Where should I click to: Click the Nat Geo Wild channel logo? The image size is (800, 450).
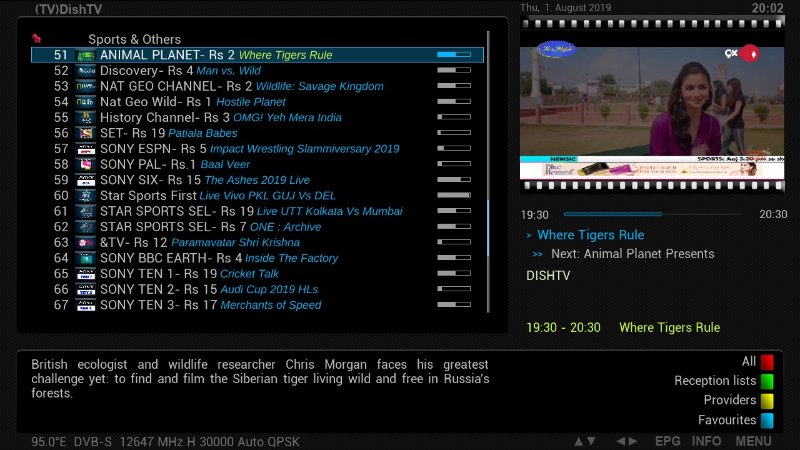[86, 102]
